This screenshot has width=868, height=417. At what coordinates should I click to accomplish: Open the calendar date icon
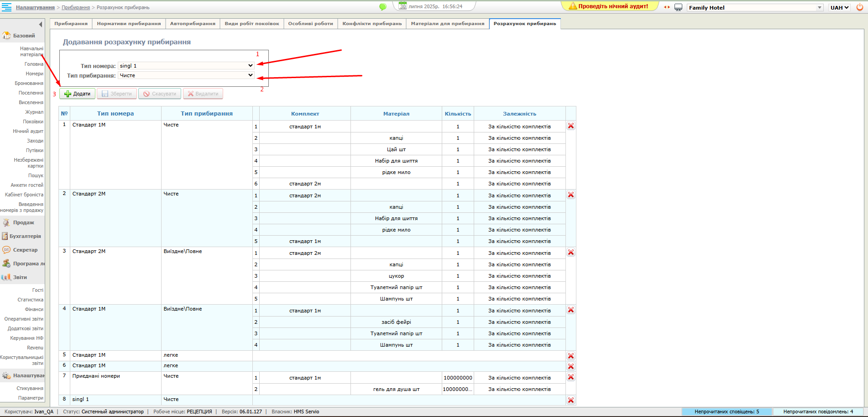(x=403, y=6)
